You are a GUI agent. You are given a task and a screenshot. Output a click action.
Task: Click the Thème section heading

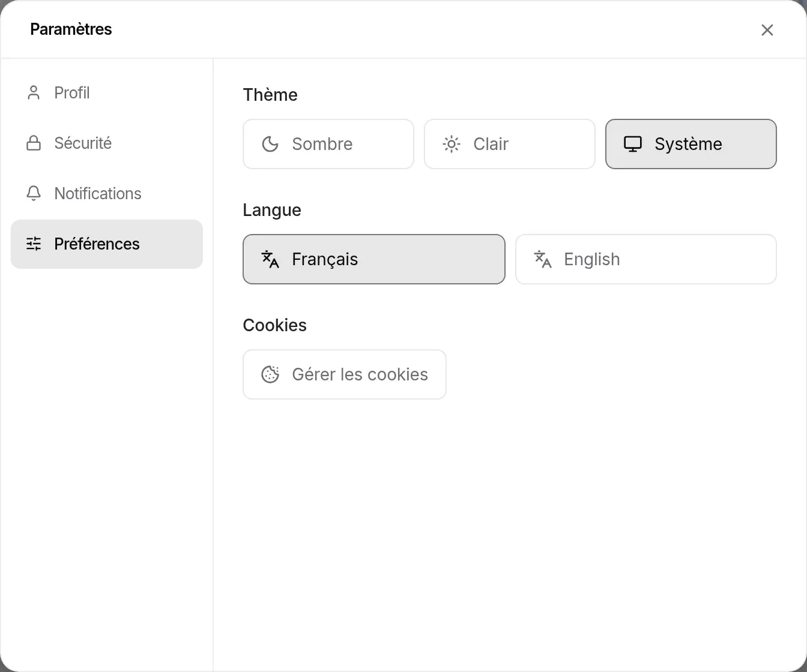click(270, 95)
